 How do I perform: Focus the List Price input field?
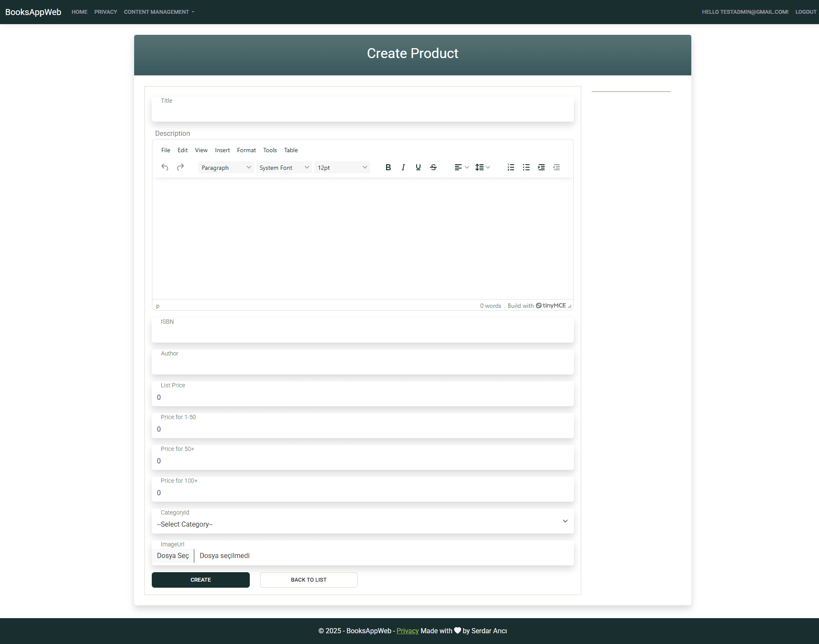click(x=363, y=394)
